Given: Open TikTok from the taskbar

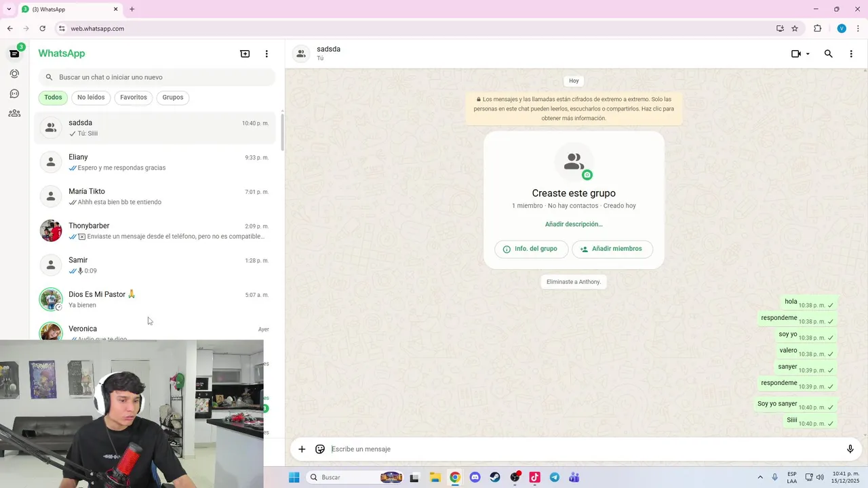Looking at the screenshot, I should click(534, 477).
